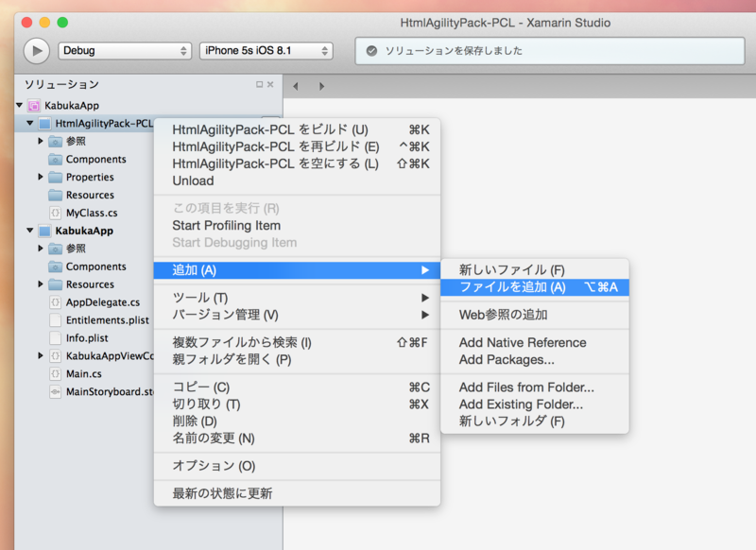Open the iPhone 5s iOS 8.1 target dropdown
This screenshot has width=756, height=550.
266,51
